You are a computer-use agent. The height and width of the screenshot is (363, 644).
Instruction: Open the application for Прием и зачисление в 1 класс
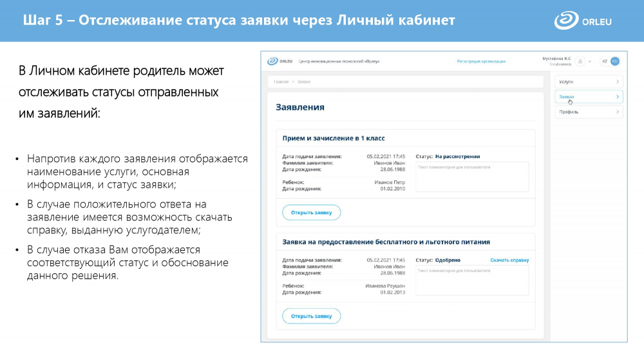[x=311, y=213]
